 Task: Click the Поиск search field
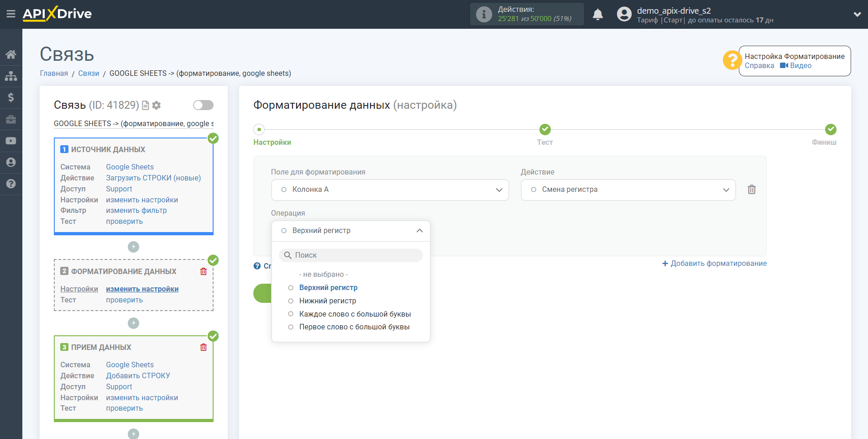(351, 255)
